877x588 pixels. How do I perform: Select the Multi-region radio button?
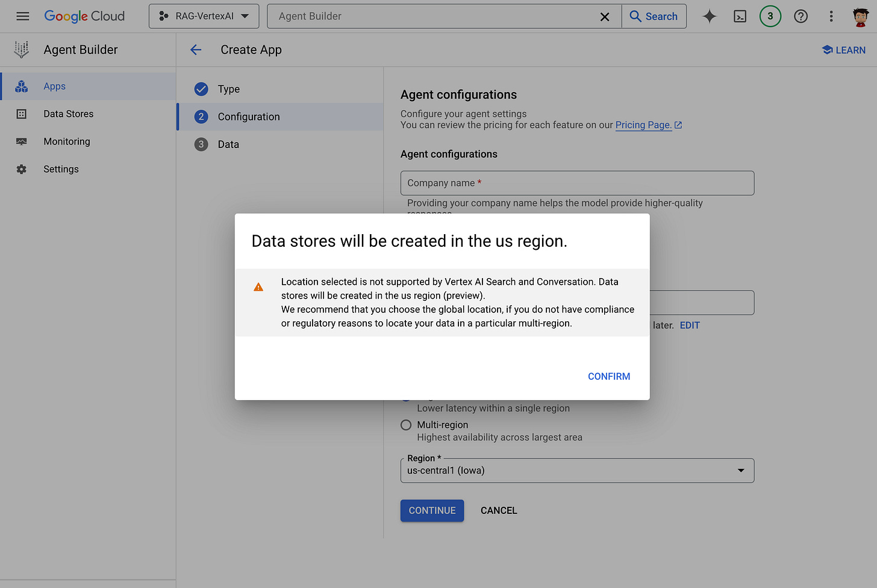tap(406, 425)
